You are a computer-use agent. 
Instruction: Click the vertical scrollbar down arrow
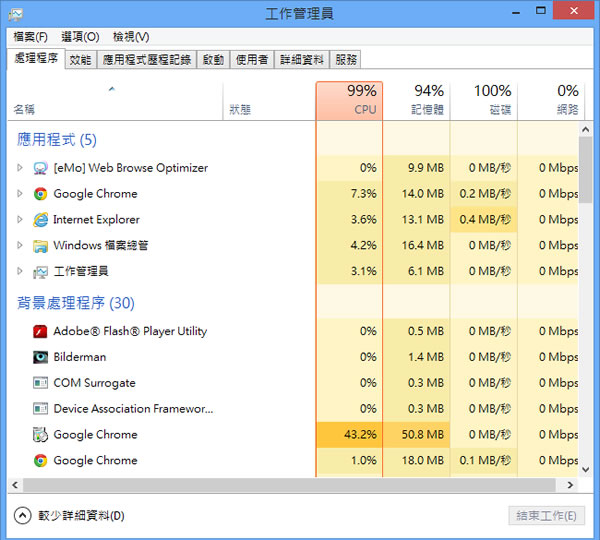coord(585,470)
